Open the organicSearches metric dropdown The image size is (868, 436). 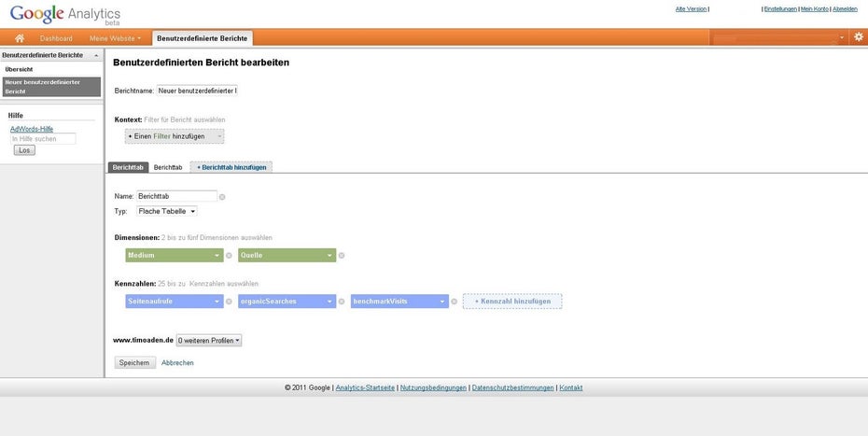pyautogui.click(x=287, y=302)
